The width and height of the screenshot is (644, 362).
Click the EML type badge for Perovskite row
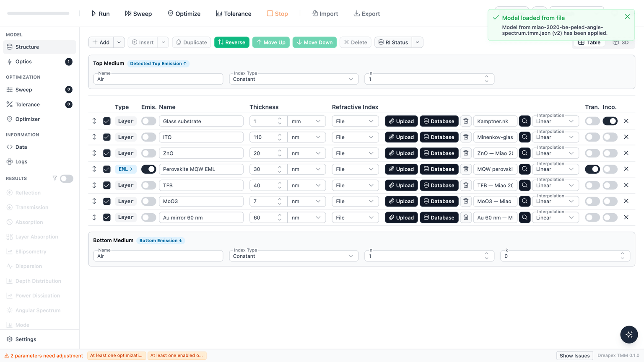point(125,169)
